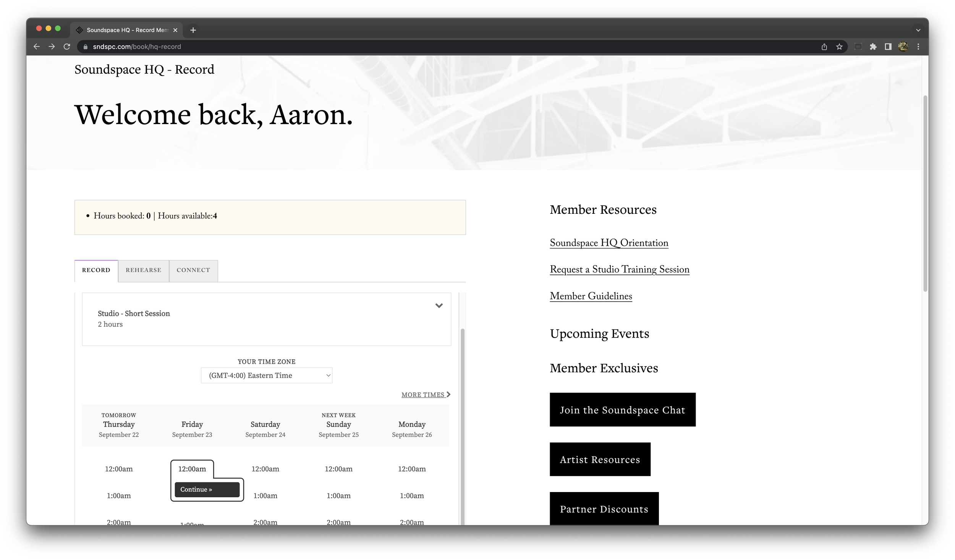This screenshot has height=560, width=955.
Task: Open the Member Guidelines link
Action: point(591,296)
